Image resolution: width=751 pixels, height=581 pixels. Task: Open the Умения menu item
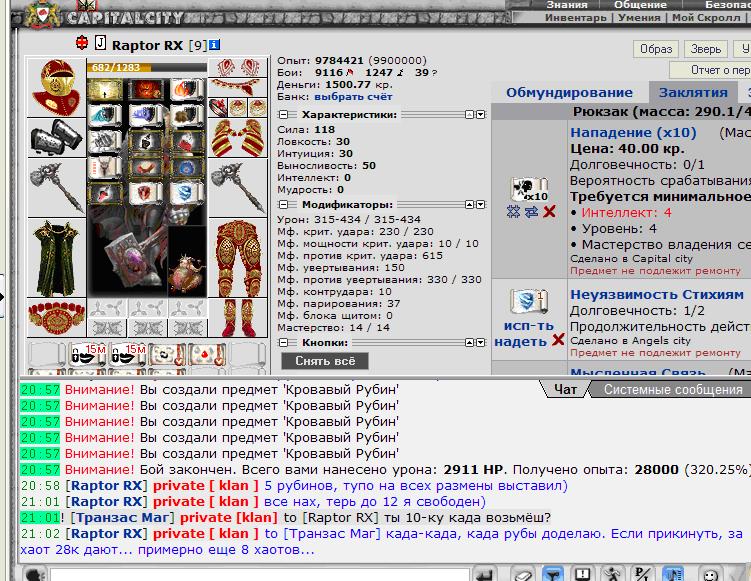tap(639, 18)
